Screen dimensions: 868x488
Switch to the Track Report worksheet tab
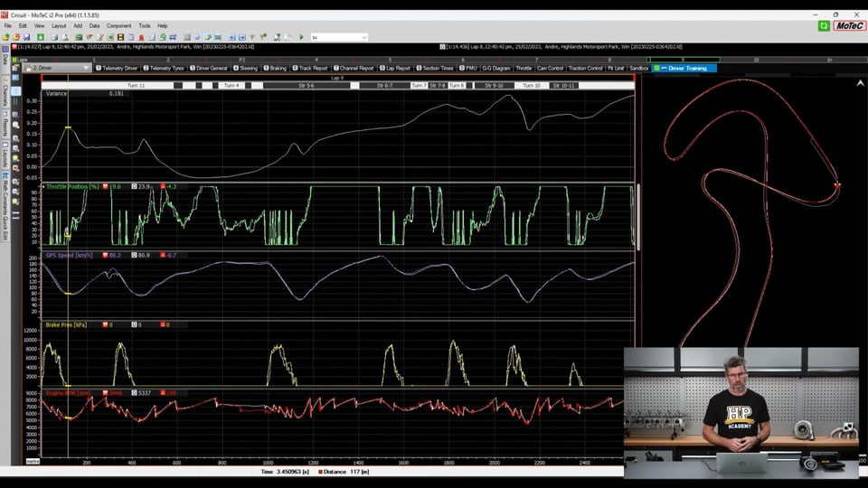point(310,68)
